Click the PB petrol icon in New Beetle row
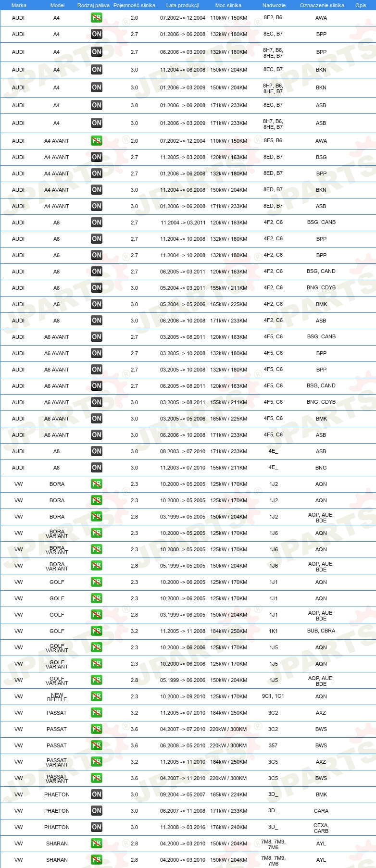The width and height of the screenshot is (376, 868). coord(96,696)
